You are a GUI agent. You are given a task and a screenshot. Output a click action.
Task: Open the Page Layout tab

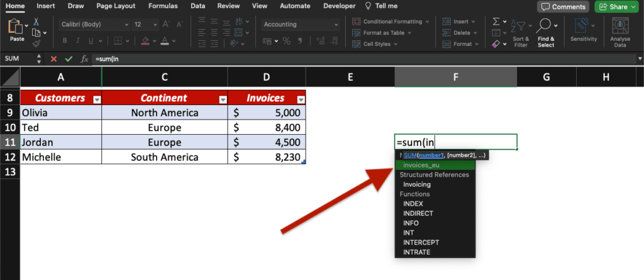click(x=115, y=6)
